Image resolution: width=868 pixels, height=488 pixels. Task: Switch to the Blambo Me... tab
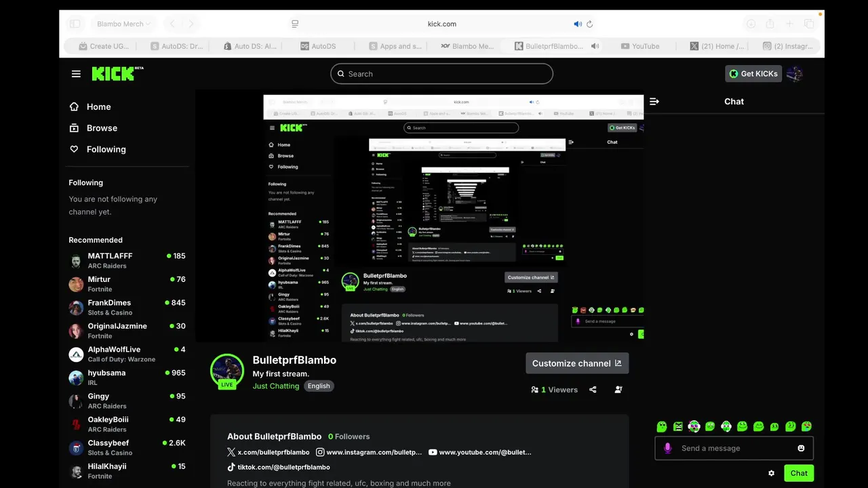[x=468, y=46]
